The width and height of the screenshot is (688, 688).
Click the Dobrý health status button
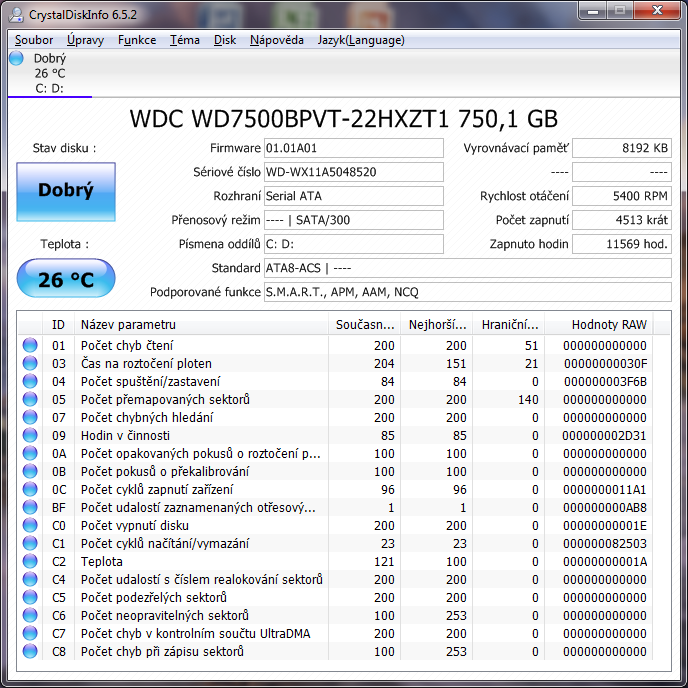[x=66, y=191]
